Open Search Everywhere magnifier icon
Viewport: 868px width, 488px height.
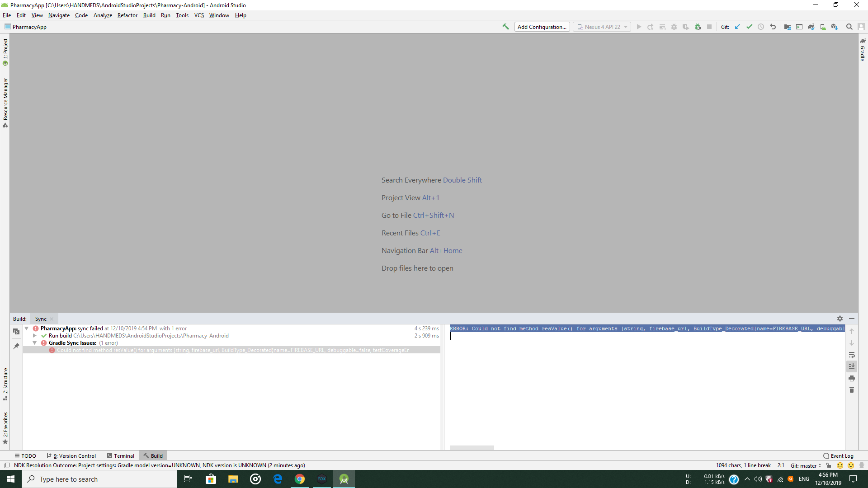tap(849, 27)
